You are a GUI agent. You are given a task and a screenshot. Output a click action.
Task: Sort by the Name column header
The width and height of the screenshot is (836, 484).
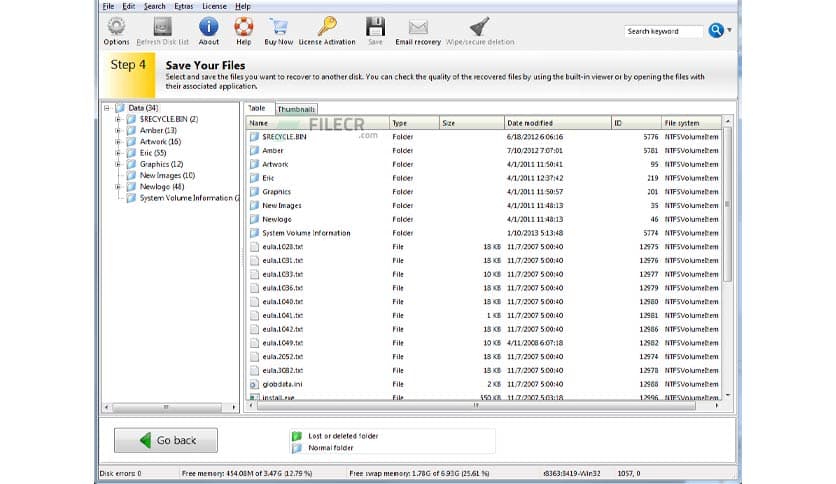pyautogui.click(x=317, y=123)
